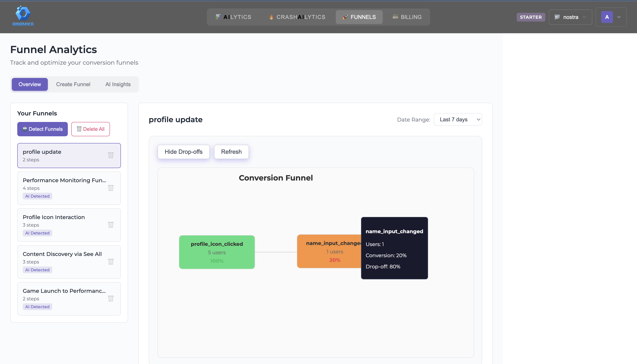Toggle Hide Drop-offs
The image size is (637, 364).
tap(183, 152)
